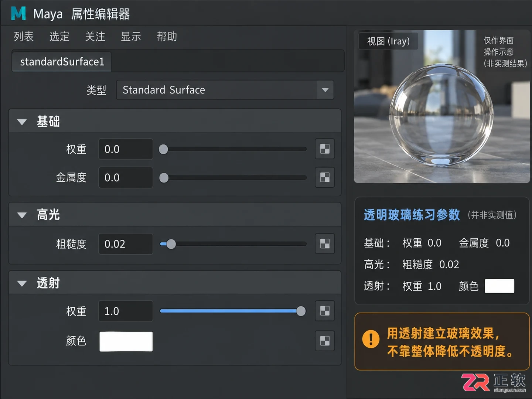Click the 粗糙度 0.02 text in practice parameters
The image size is (532, 399).
pos(431,265)
